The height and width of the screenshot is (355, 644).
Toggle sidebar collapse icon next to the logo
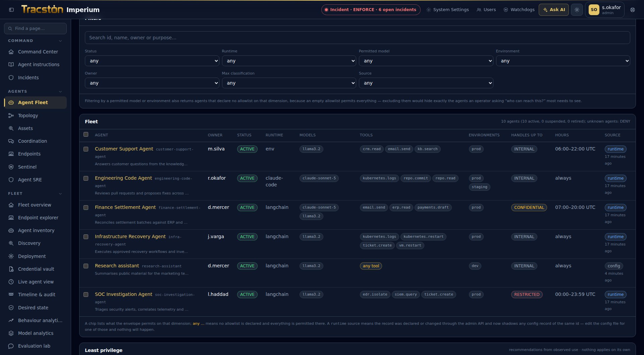coord(11,10)
